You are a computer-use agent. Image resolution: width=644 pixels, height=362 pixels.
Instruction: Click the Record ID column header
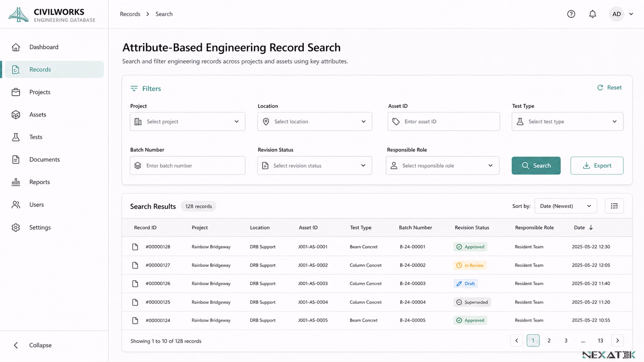[145, 227]
